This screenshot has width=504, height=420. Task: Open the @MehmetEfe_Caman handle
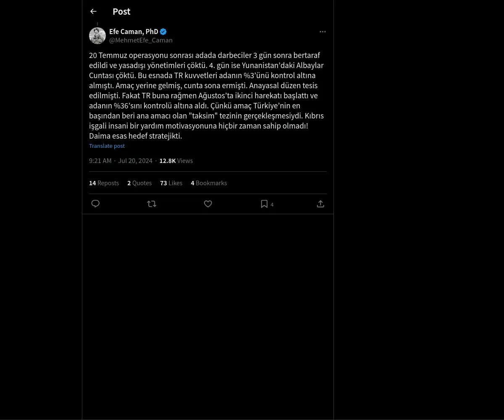point(141,40)
